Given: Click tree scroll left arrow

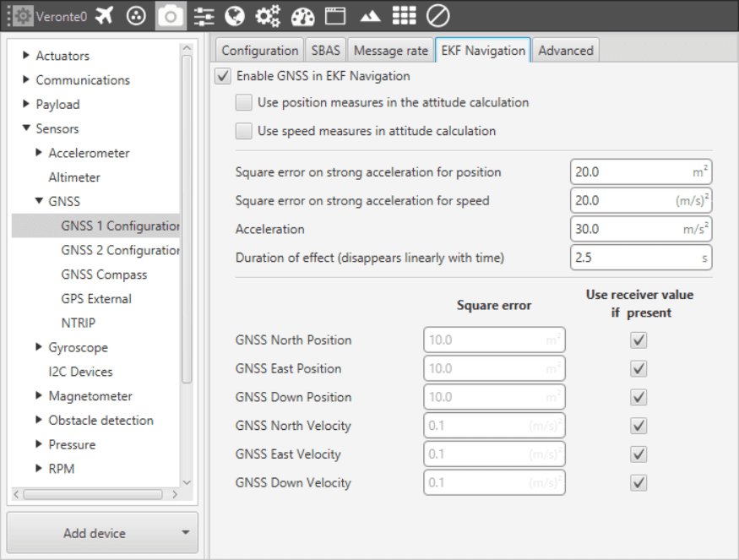Looking at the screenshot, I should coord(16,494).
